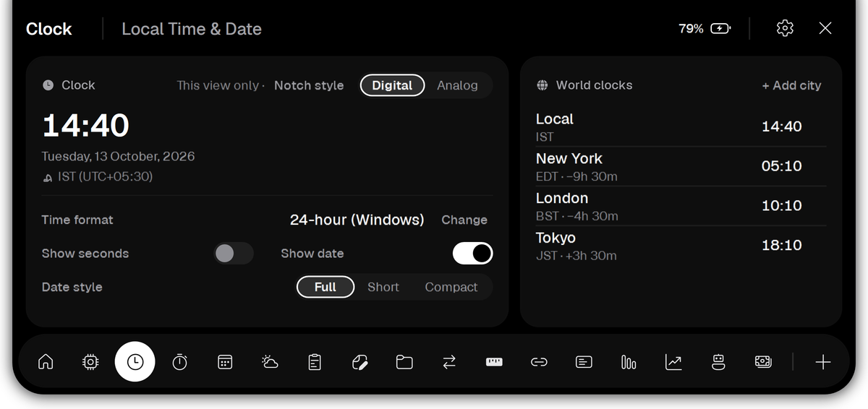Click the Clock app title

49,29
